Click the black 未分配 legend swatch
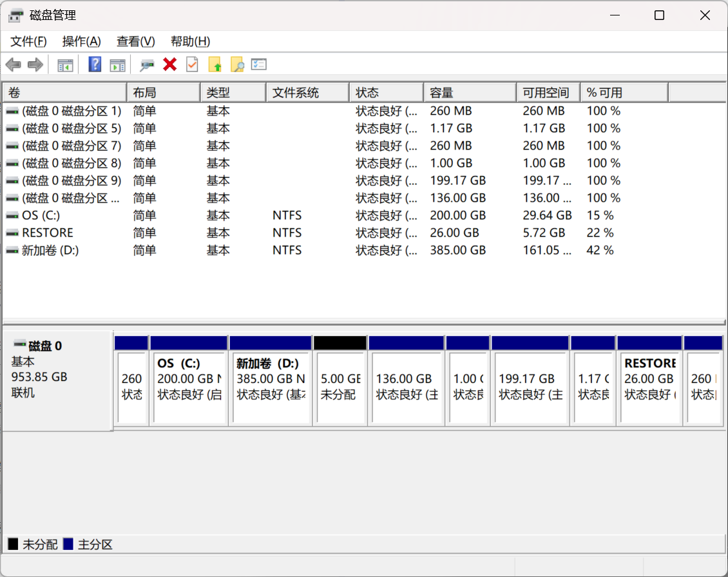This screenshot has height=577, width=728. tap(13, 544)
